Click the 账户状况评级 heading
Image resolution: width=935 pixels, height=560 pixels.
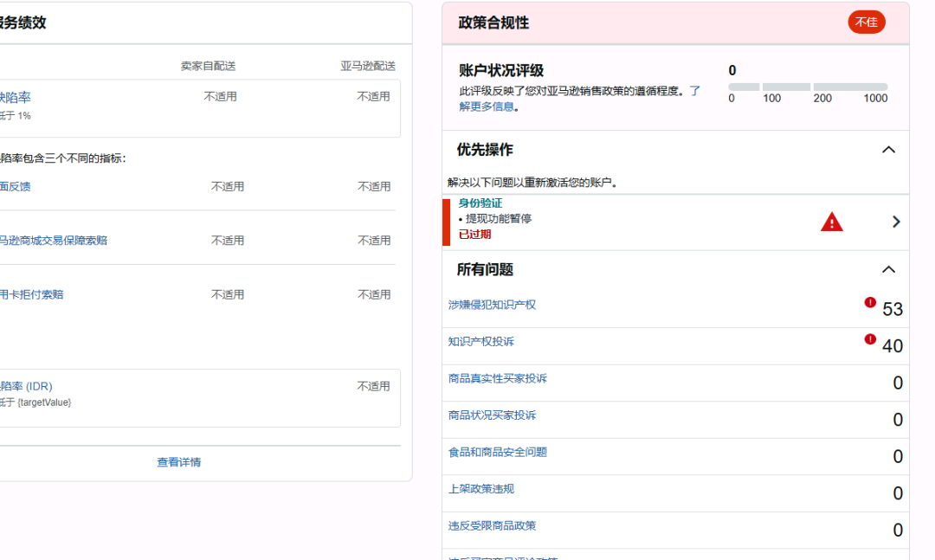coord(501,70)
